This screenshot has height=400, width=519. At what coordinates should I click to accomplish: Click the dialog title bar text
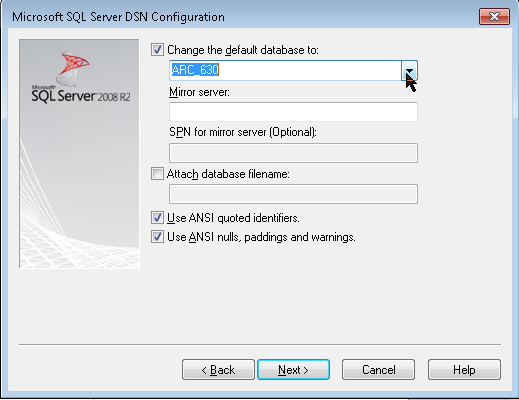118,17
